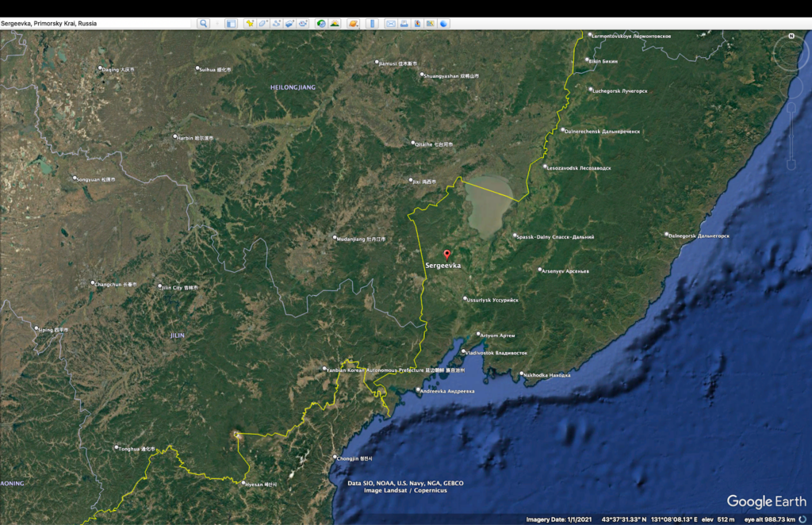Click the red Sergeevka placemark pin
The image size is (812, 525).
[x=447, y=255]
